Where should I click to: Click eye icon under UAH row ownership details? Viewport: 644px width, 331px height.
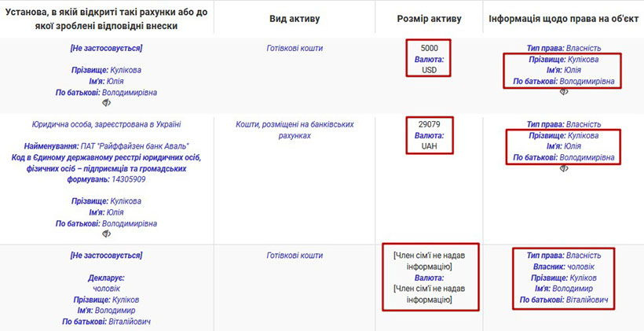563,168
